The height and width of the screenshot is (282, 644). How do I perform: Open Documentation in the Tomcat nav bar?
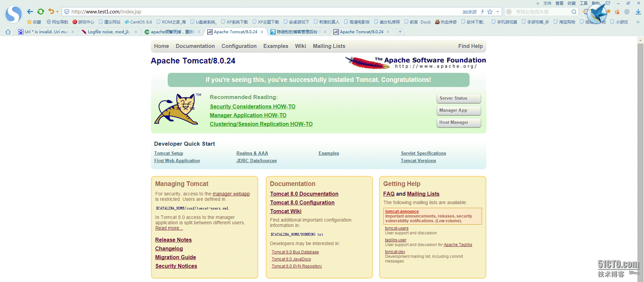tap(195, 46)
